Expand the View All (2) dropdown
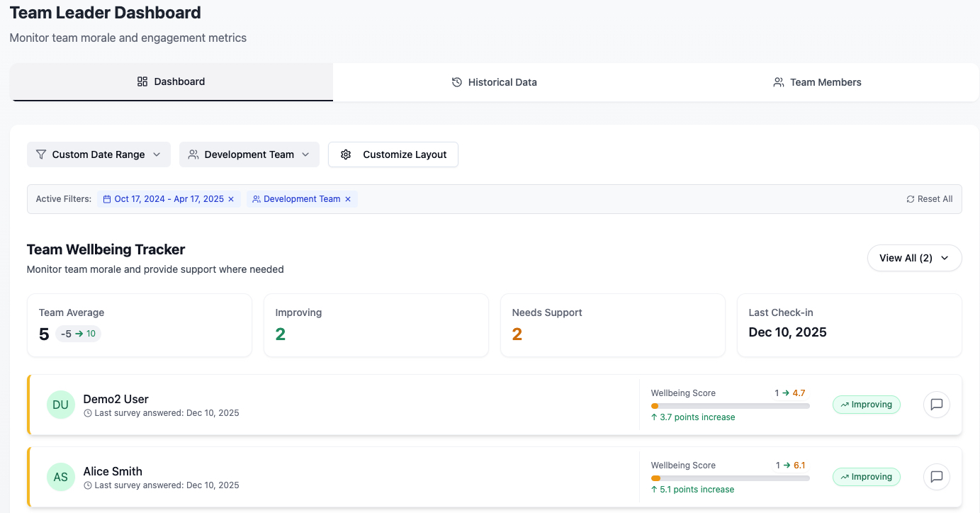The width and height of the screenshot is (980, 513). point(914,258)
